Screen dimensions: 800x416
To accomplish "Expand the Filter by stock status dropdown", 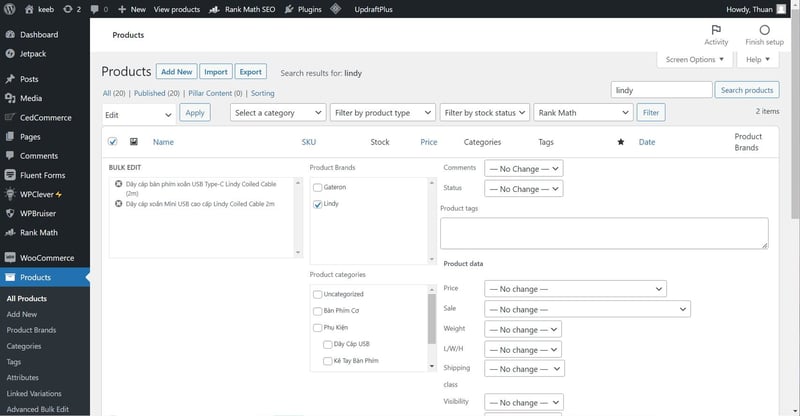I will [x=484, y=113].
